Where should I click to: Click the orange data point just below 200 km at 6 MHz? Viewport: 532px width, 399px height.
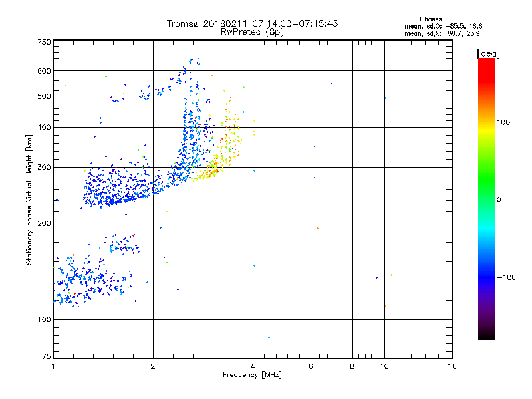tap(318, 229)
